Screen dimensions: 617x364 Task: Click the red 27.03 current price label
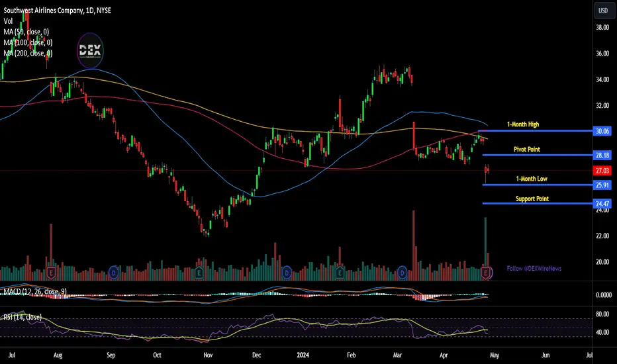click(x=602, y=170)
